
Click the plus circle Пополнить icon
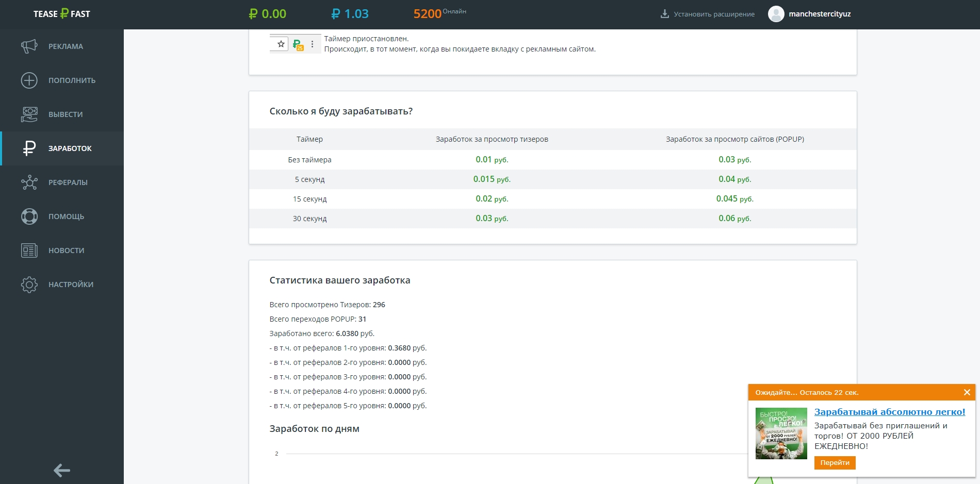point(29,80)
